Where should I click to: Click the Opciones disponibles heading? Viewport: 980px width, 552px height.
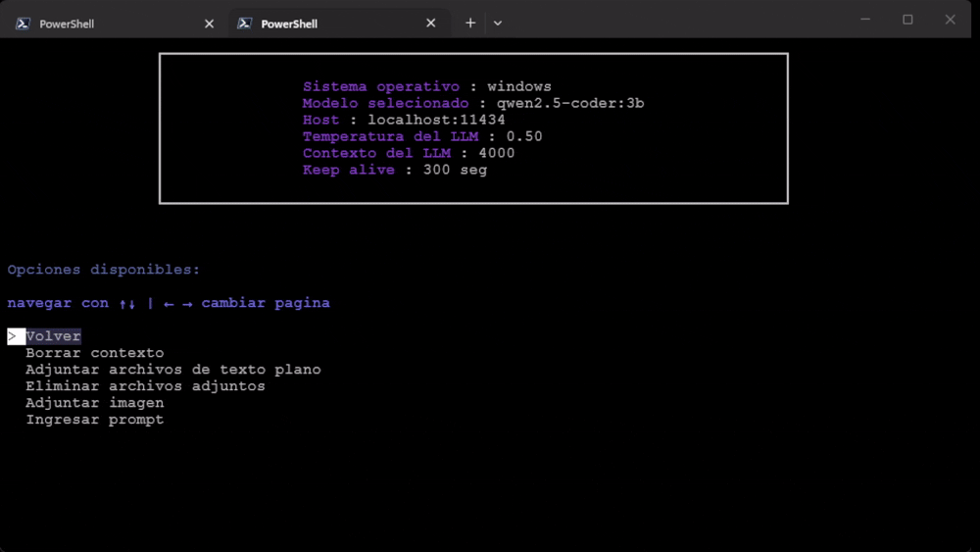click(103, 270)
